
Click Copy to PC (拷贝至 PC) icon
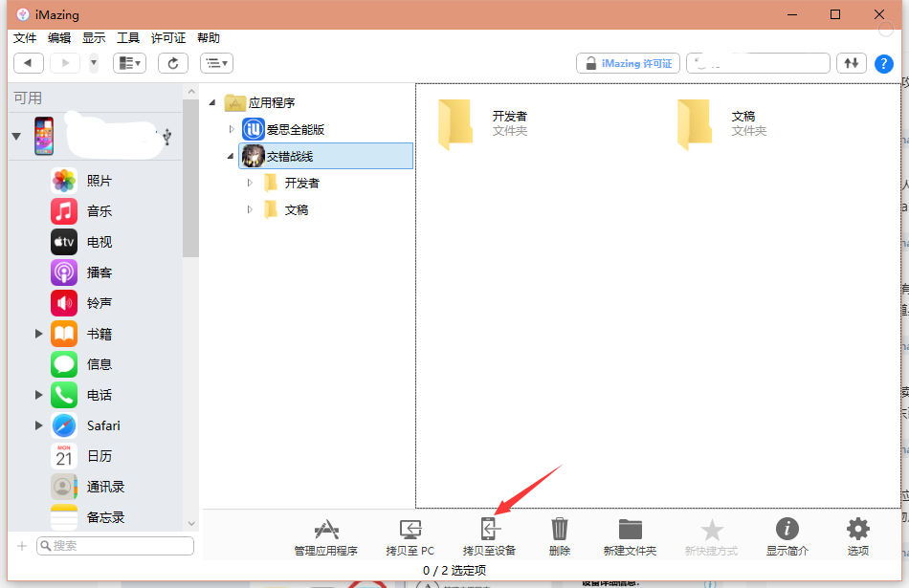[410, 537]
